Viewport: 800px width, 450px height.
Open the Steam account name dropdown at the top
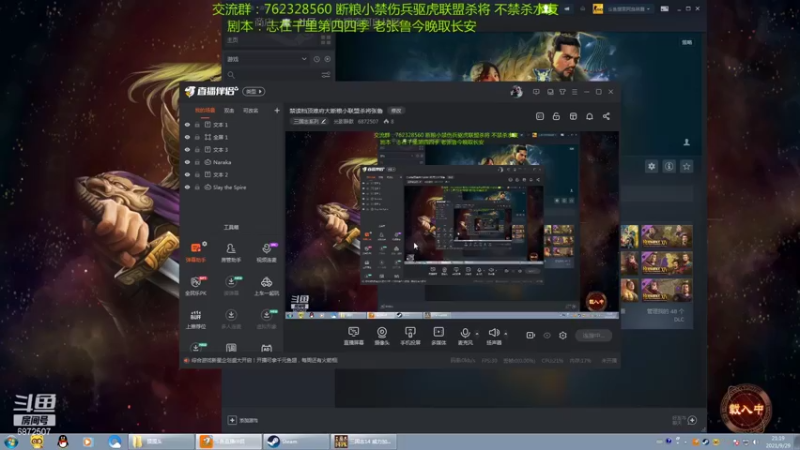point(629,9)
